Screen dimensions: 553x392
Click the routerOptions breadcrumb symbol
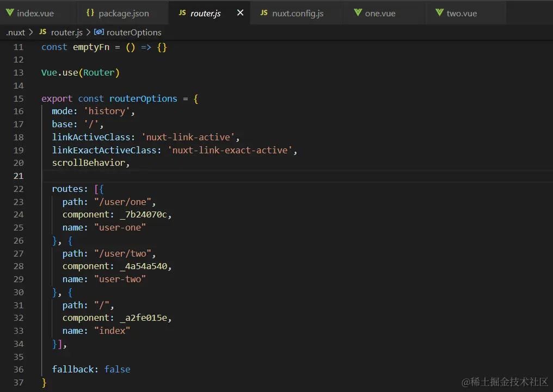tap(134, 33)
